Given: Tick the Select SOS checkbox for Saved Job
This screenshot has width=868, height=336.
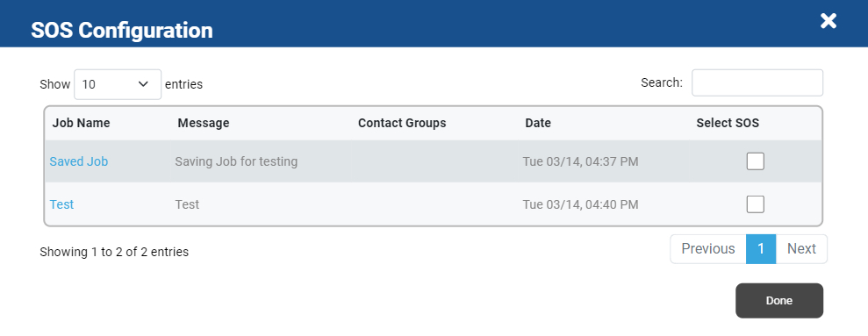Looking at the screenshot, I should tap(755, 161).
